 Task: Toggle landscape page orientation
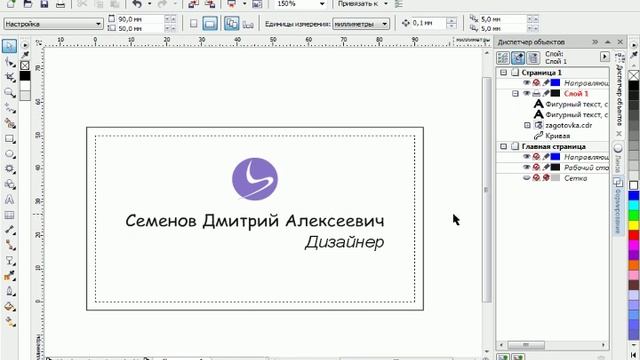pos(210,24)
